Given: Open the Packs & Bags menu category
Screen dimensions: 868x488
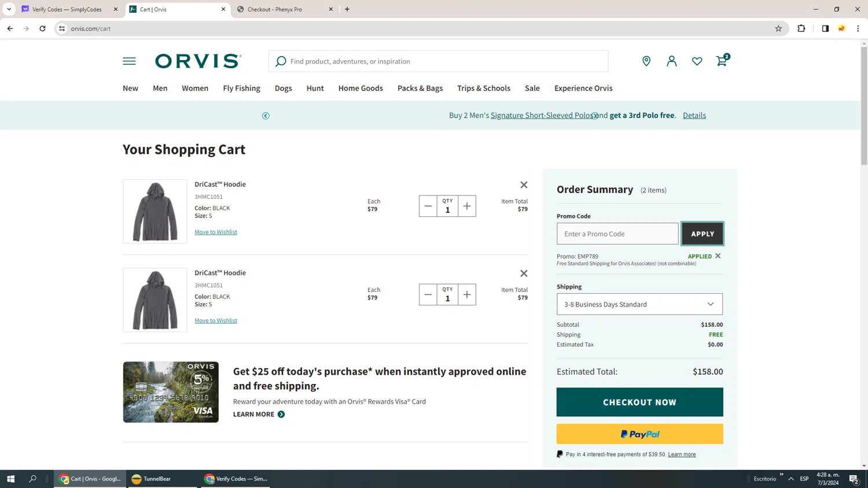Looking at the screenshot, I should (420, 88).
